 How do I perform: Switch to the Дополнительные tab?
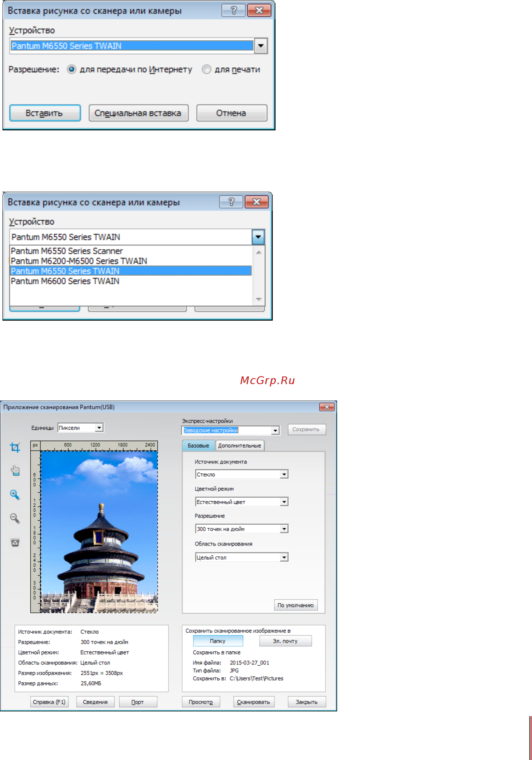[240, 445]
